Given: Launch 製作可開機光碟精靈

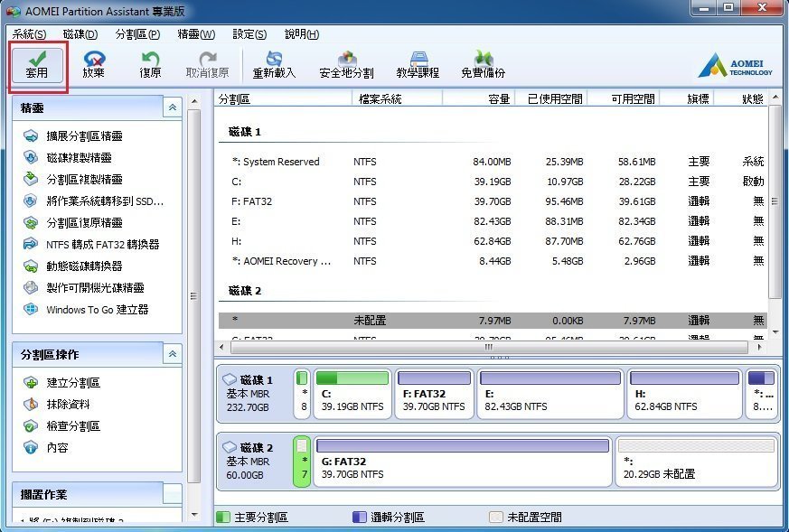Looking at the screenshot, I should (x=84, y=287).
